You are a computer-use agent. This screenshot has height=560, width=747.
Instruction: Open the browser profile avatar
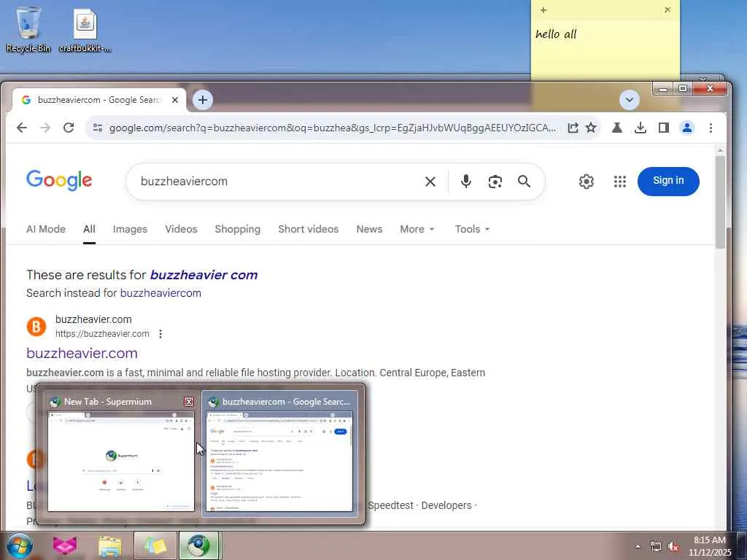(x=687, y=128)
